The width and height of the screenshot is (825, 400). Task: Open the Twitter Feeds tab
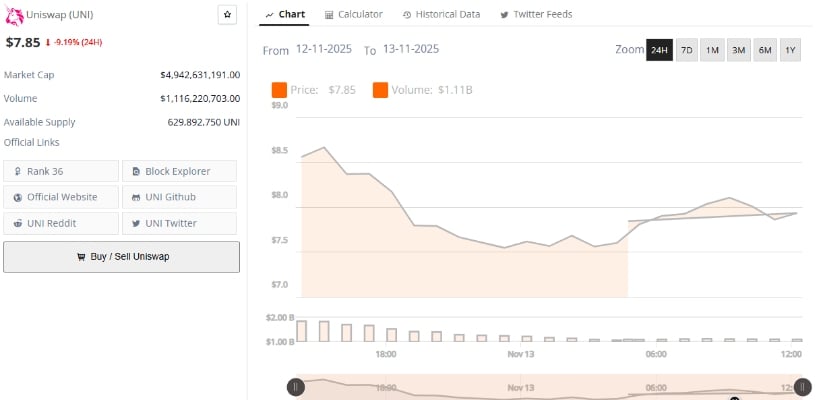click(539, 14)
